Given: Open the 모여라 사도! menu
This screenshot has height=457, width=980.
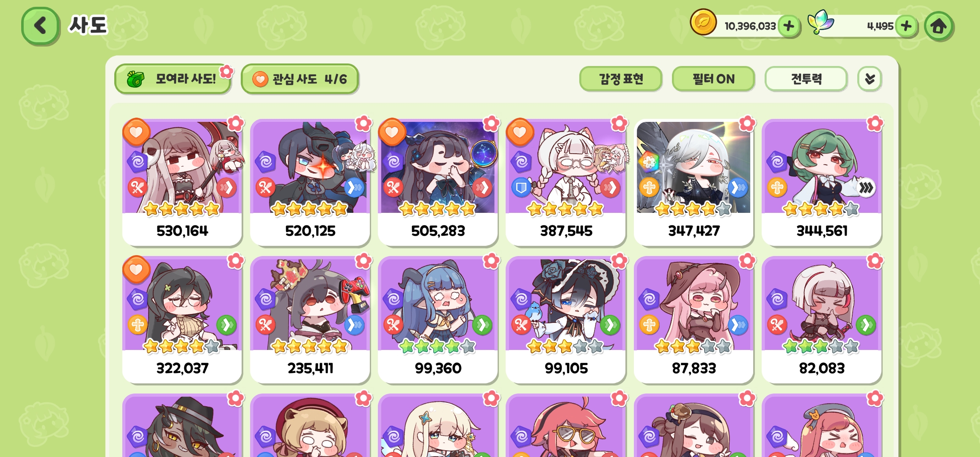Looking at the screenshot, I should click(x=173, y=79).
